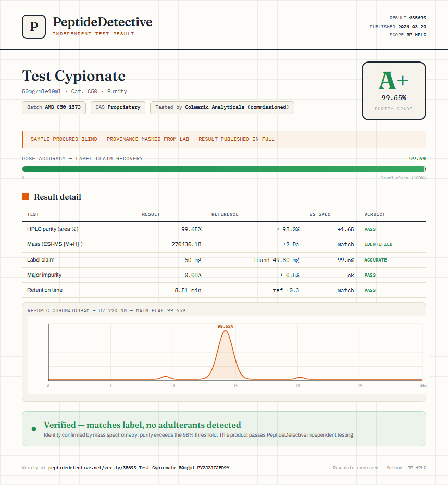Click the green verified status dot
This screenshot has height=485, width=448.
[x=34, y=429]
